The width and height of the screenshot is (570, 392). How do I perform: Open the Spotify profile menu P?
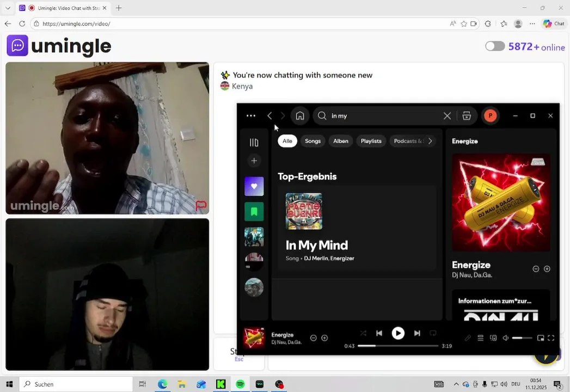point(490,115)
